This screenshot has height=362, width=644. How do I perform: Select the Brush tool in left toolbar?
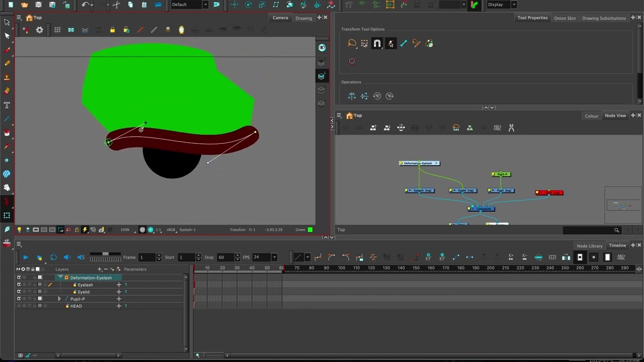coord(7,50)
